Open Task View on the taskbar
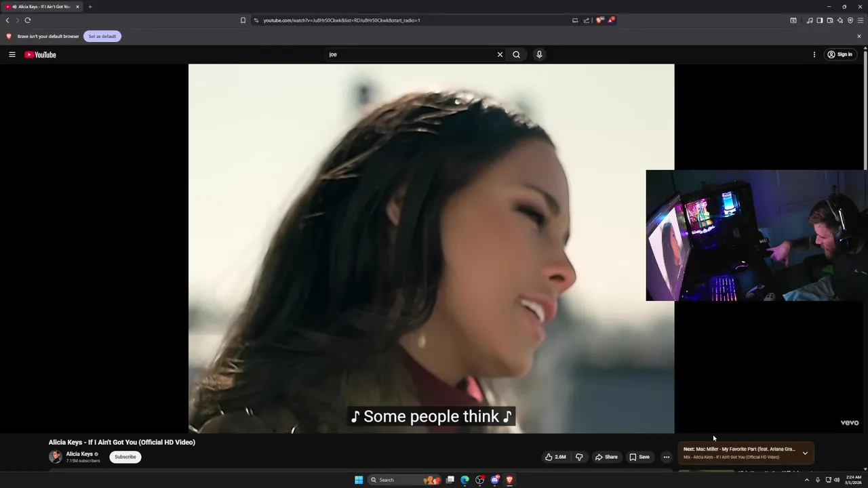The width and height of the screenshot is (868, 488). click(450, 480)
